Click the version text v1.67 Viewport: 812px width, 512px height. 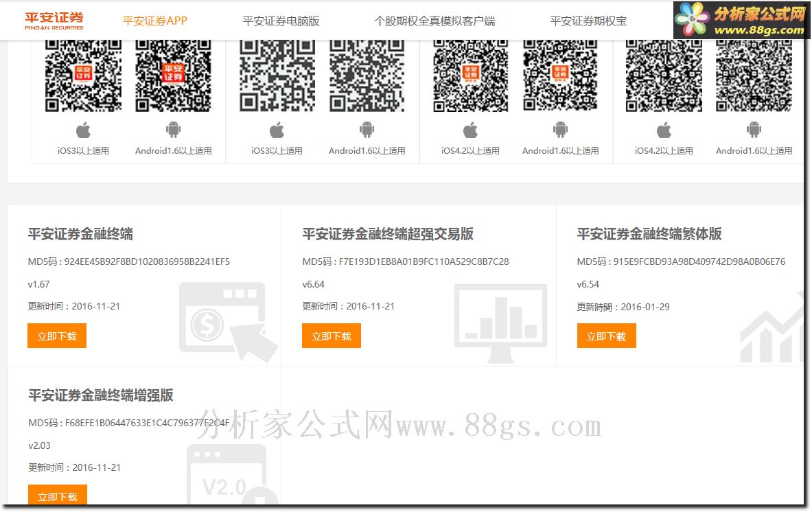[x=39, y=284]
